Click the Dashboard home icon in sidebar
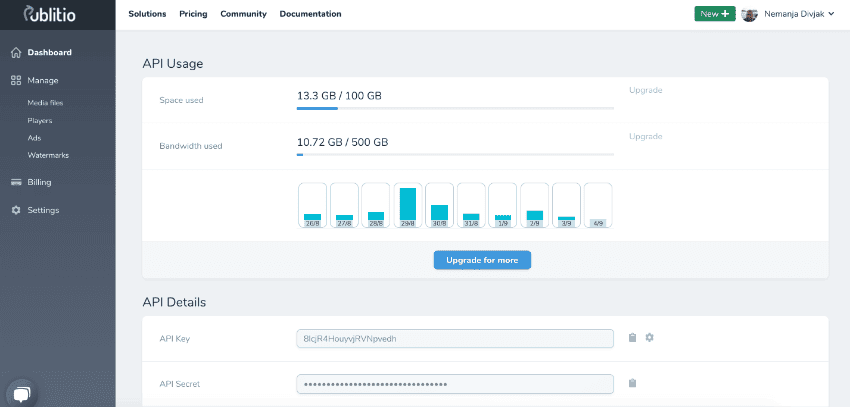The height and width of the screenshot is (407, 850). point(16,52)
